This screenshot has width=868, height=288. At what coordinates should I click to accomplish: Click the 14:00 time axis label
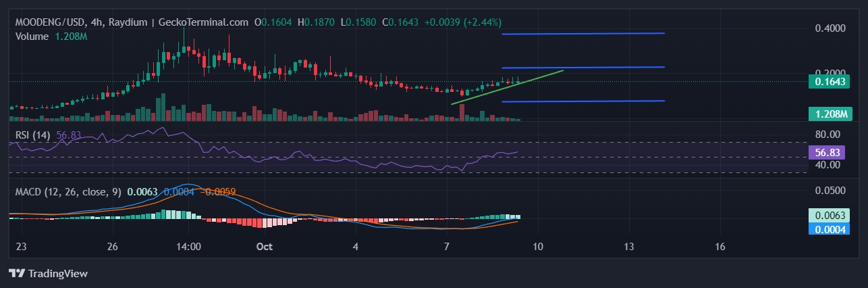click(188, 247)
